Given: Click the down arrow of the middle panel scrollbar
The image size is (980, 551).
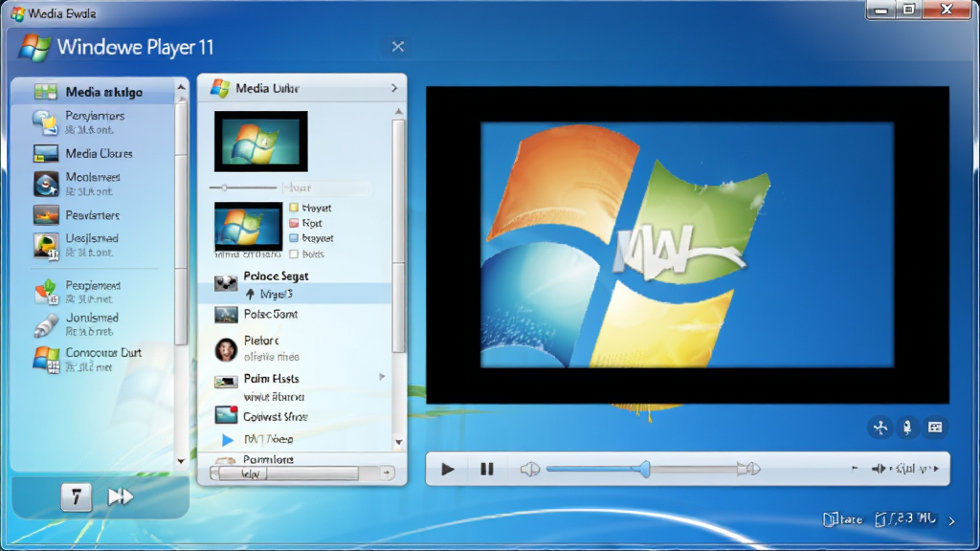Looking at the screenshot, I should coord(399,442).
